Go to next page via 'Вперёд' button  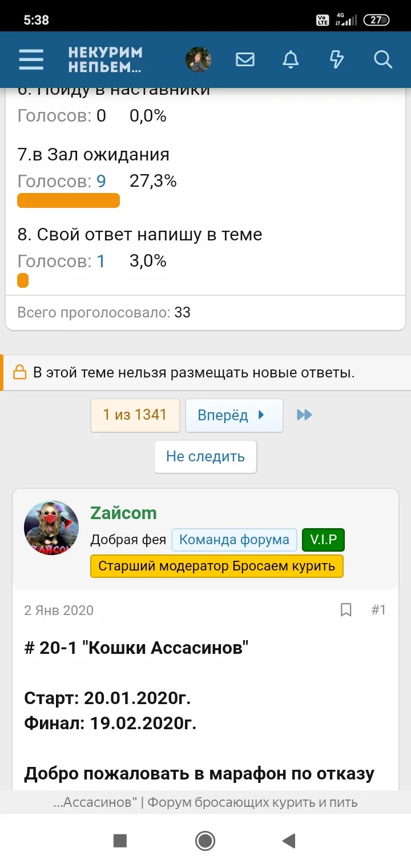tap(234, 415)
